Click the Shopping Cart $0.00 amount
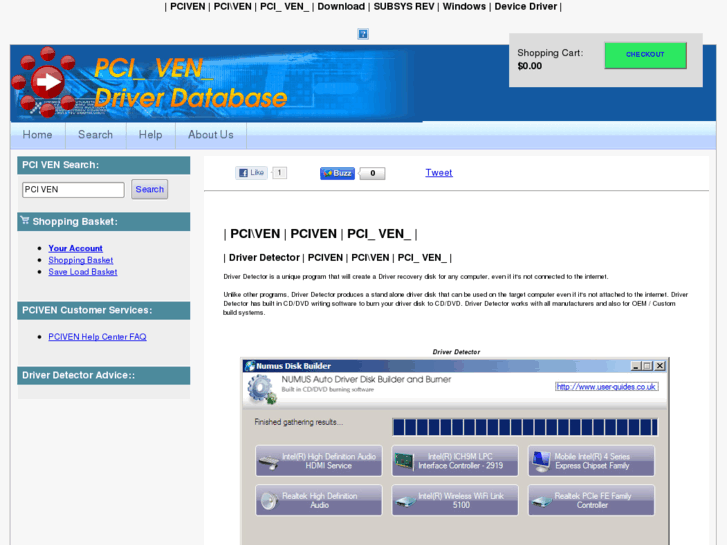 point(529,66)
